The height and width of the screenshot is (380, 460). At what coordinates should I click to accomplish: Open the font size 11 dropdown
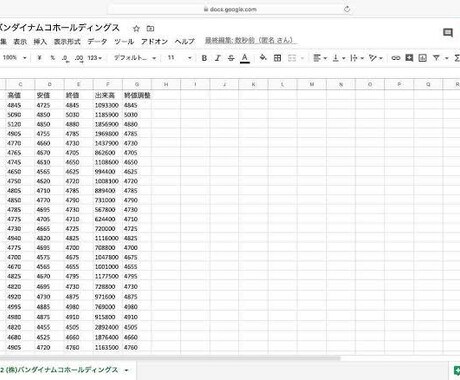pyautogui.click(x=179, y=58)
